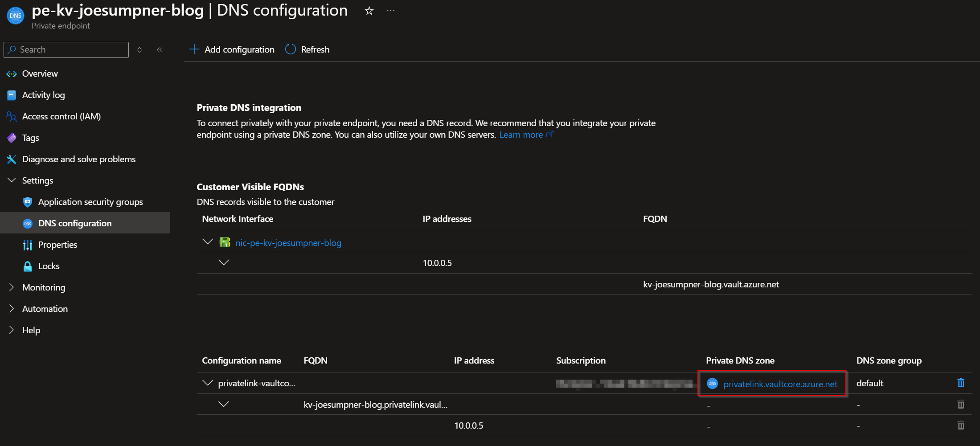980x446 pixels.
Task: Open Access control (IAM)
Action: pos(62,117)
